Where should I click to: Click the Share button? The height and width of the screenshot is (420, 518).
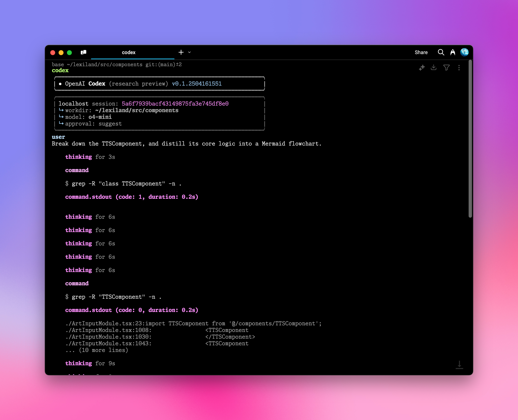tap(421, 52)
